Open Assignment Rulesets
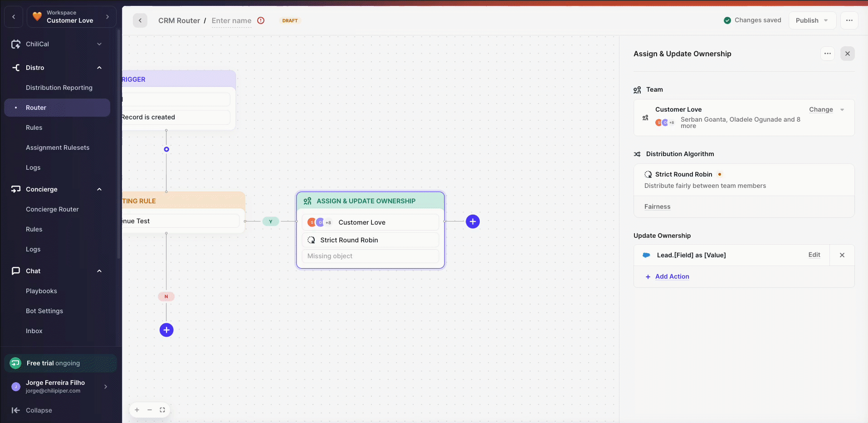 (58, 148)
